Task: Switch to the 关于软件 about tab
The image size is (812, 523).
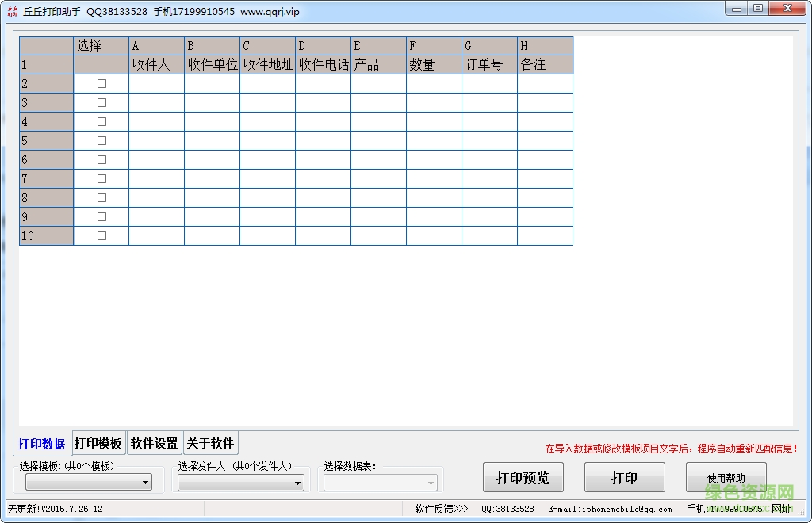Action: 209,443
